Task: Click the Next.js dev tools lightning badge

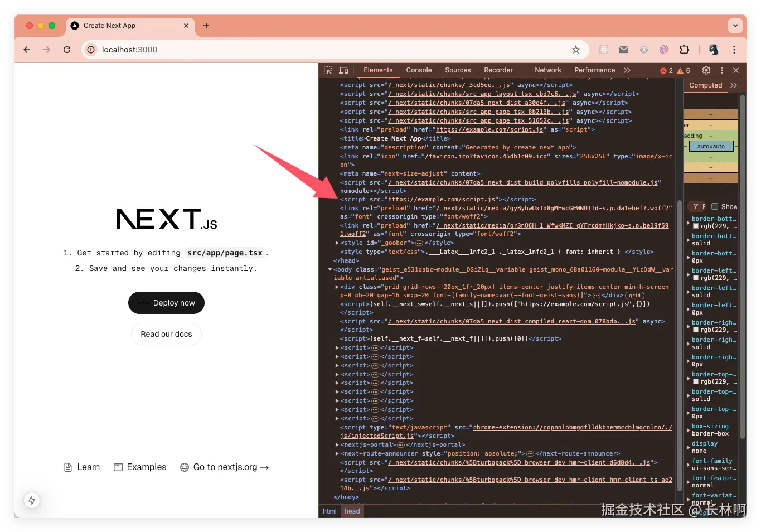Action: 32,500
